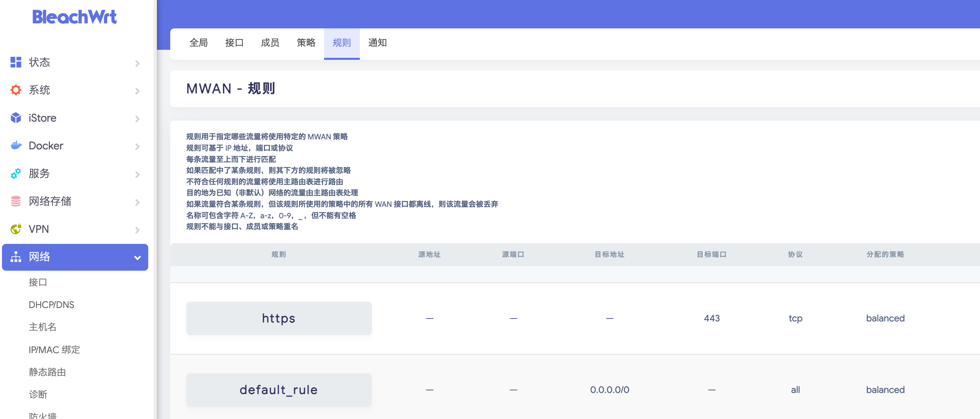Click the Docker whale icon
The height and width of the screenshot is (419, 980).
coord(16,145)
